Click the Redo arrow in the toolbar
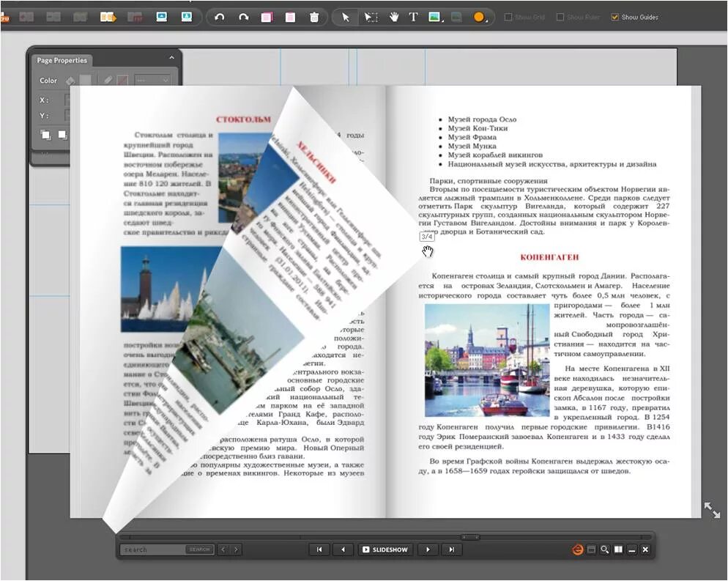 243,17
